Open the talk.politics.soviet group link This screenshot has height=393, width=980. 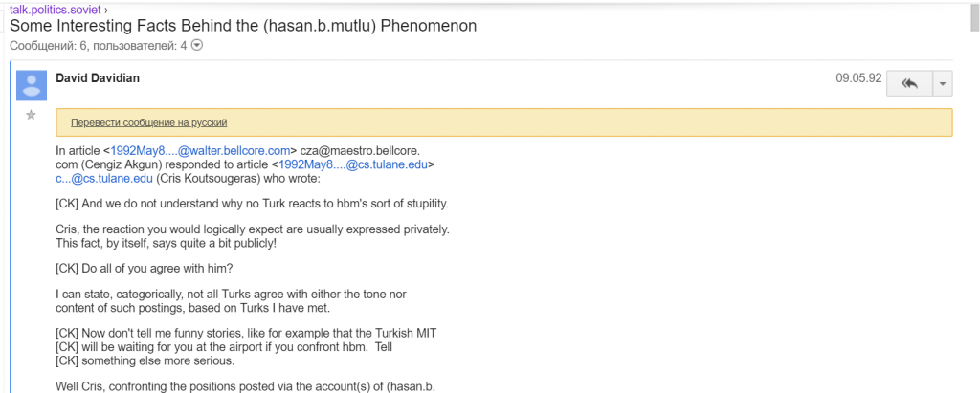(55, 10)
